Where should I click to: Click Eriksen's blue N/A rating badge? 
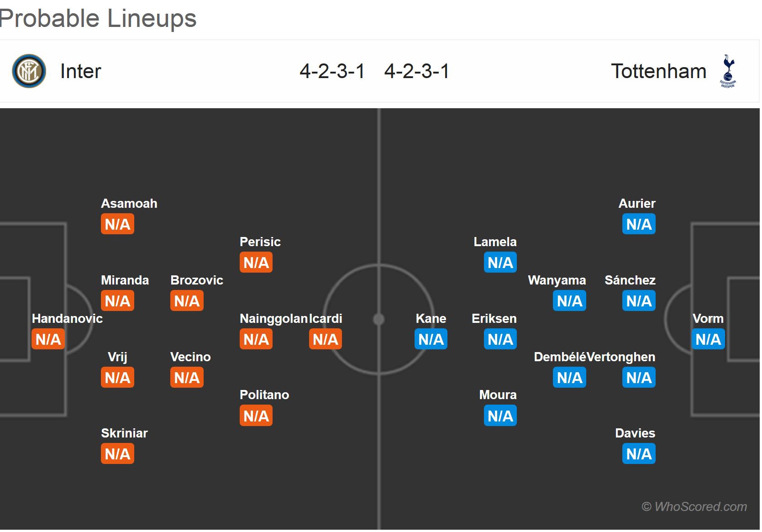(500, 339)
